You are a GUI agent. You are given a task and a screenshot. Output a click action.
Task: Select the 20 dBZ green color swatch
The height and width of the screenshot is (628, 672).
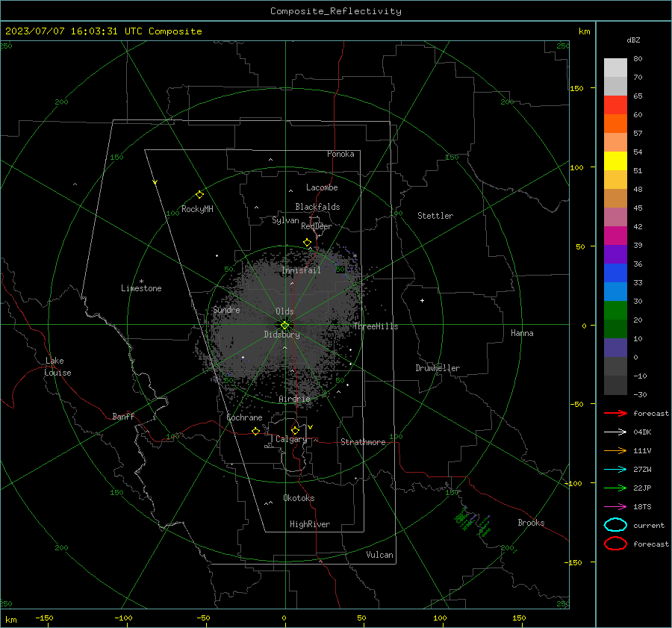(x=615, y=311)
